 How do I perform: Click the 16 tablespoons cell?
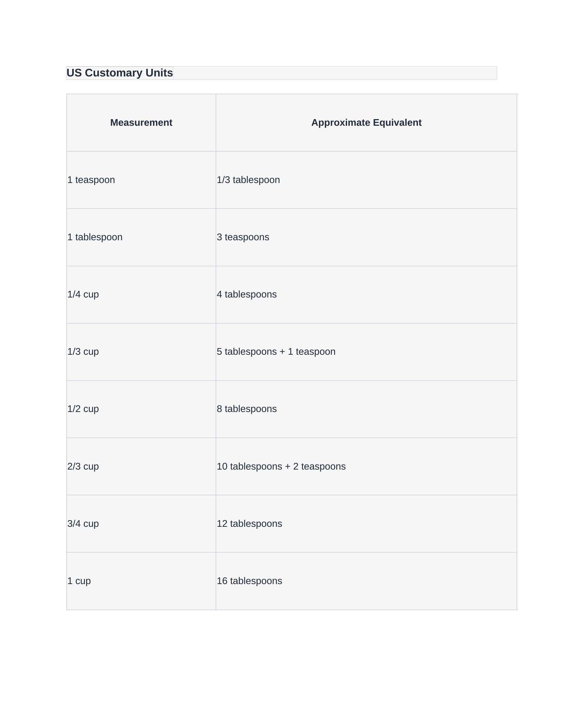(366, 581)
